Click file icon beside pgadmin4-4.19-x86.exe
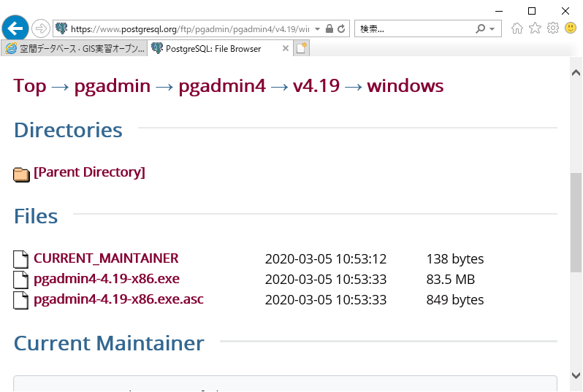This screenshot has width=583, height=392. pyautogui.click(x=20, y=280)
